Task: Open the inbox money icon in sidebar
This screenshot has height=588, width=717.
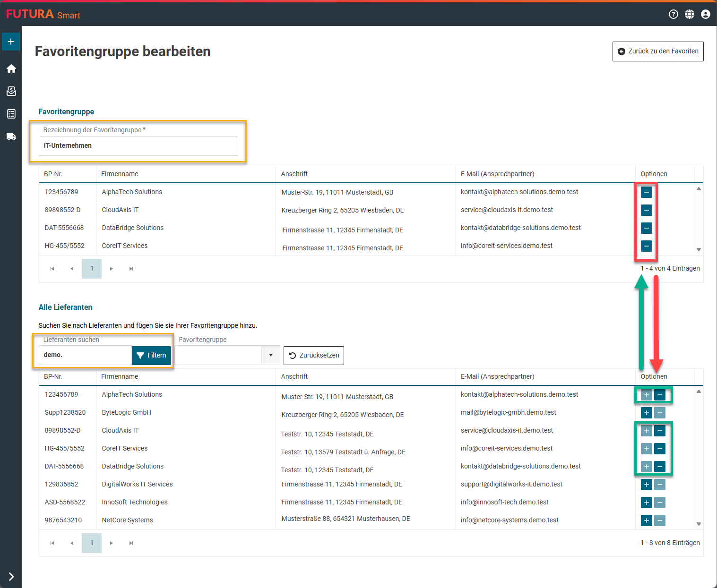Action: 11,91
